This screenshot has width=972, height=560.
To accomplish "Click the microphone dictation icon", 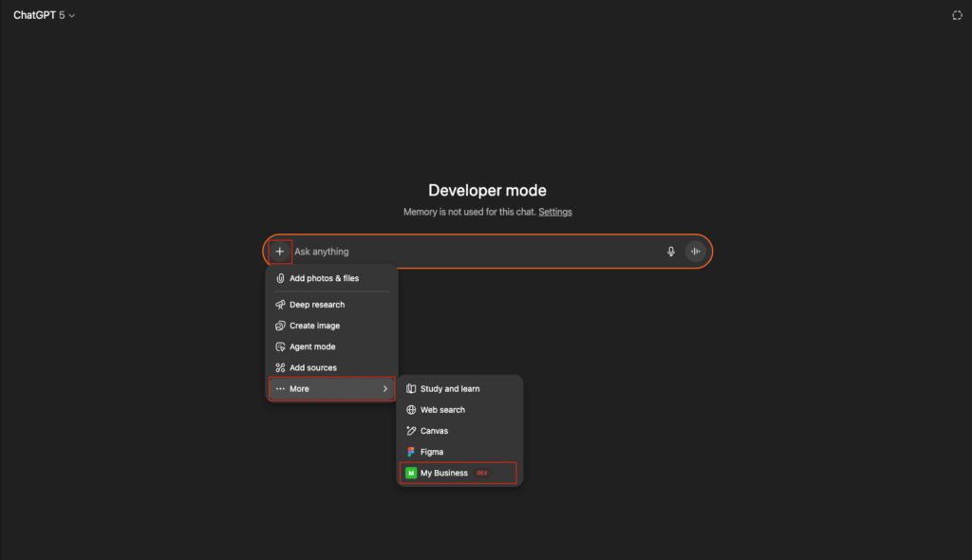I will (x=671, y=252).
